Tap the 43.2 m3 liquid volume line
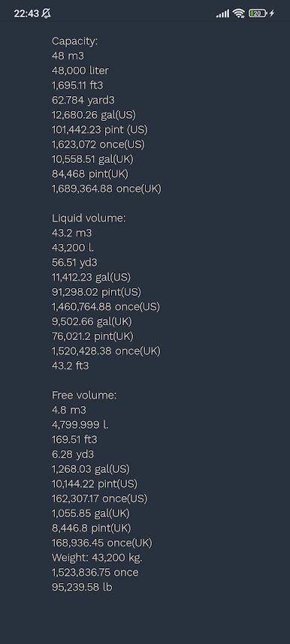290x644 pixels. tap(71, 233)
